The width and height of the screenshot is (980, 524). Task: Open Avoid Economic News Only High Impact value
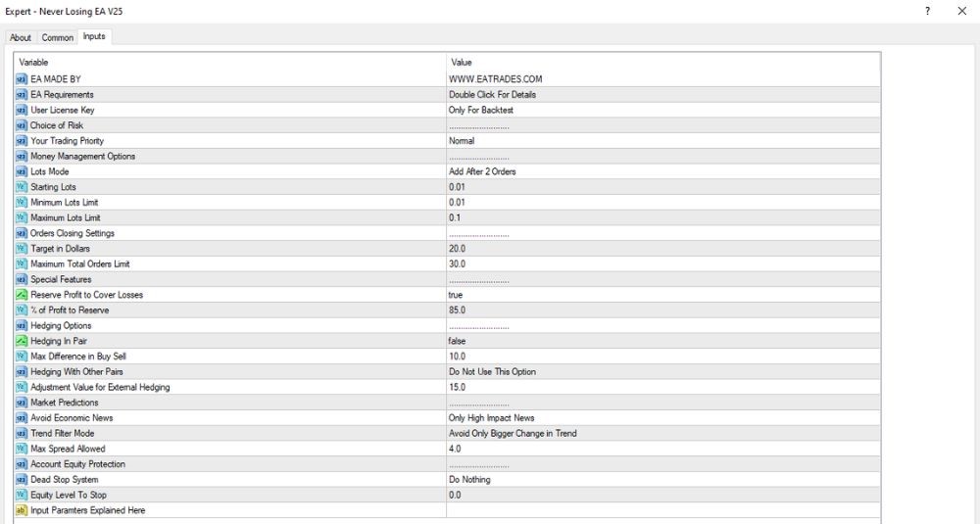click(663, 418)
